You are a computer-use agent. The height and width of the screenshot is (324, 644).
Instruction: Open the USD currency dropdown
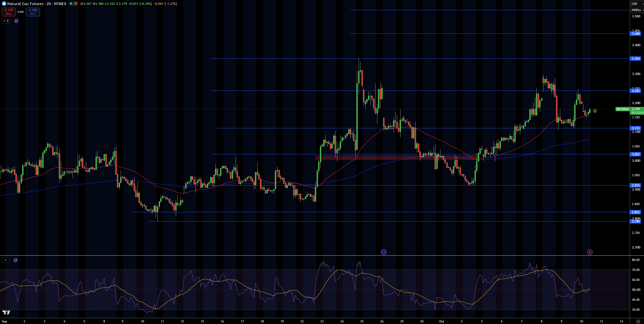click(637, 4)
